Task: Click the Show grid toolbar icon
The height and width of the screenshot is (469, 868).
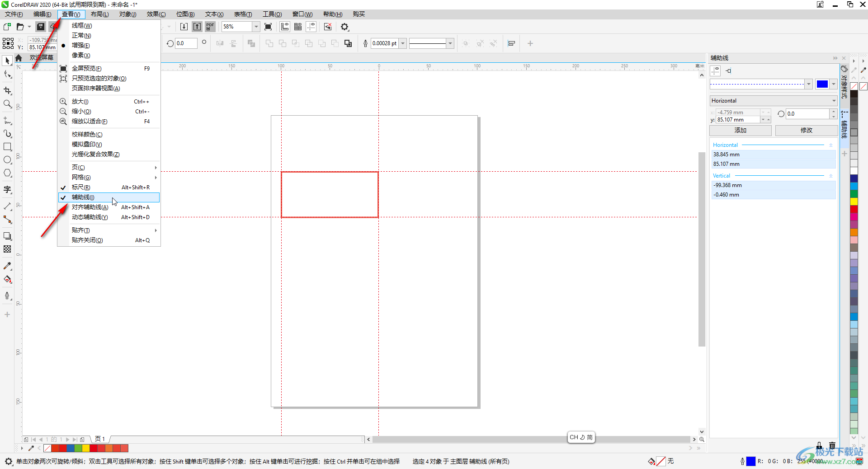Action: pyautogui.click(x=298, y=27)
